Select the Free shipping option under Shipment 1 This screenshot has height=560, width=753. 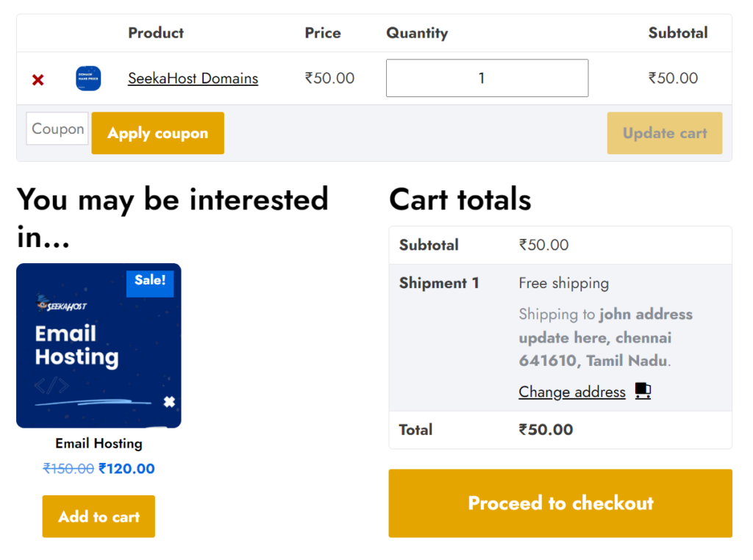(x=563, y=283)
